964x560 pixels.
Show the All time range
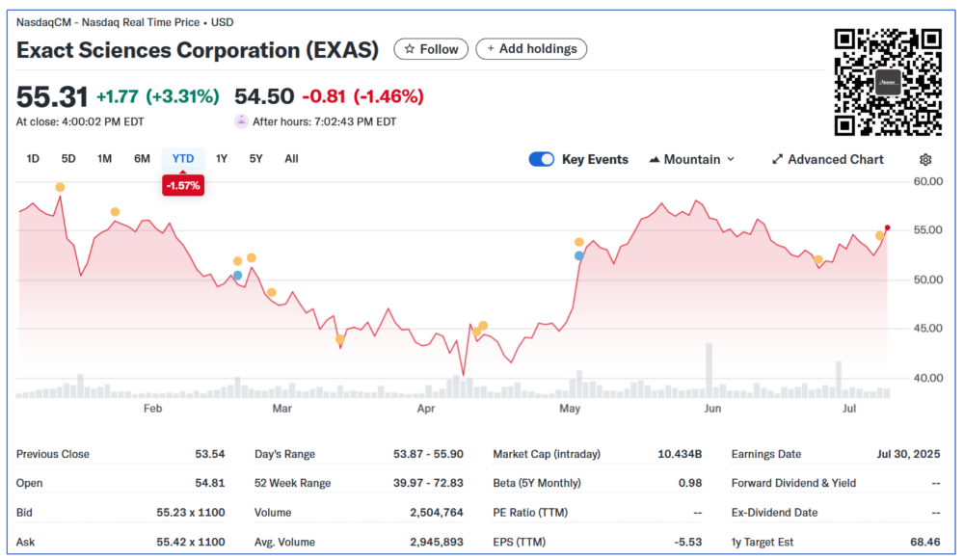pyautogui.click(x=291, y=159)
